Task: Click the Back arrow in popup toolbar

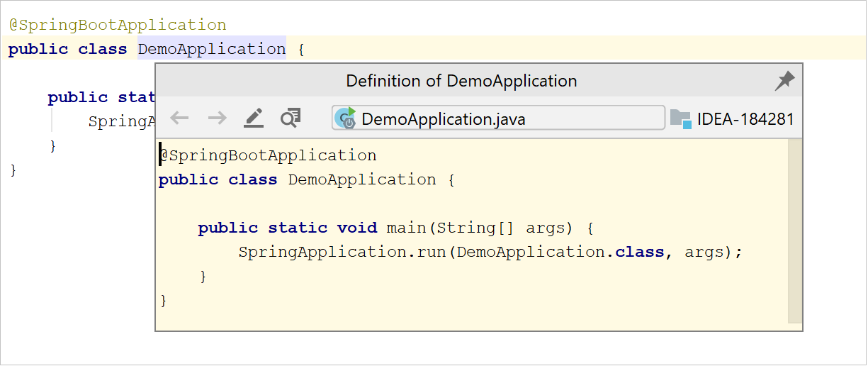Action: point(179,118)
